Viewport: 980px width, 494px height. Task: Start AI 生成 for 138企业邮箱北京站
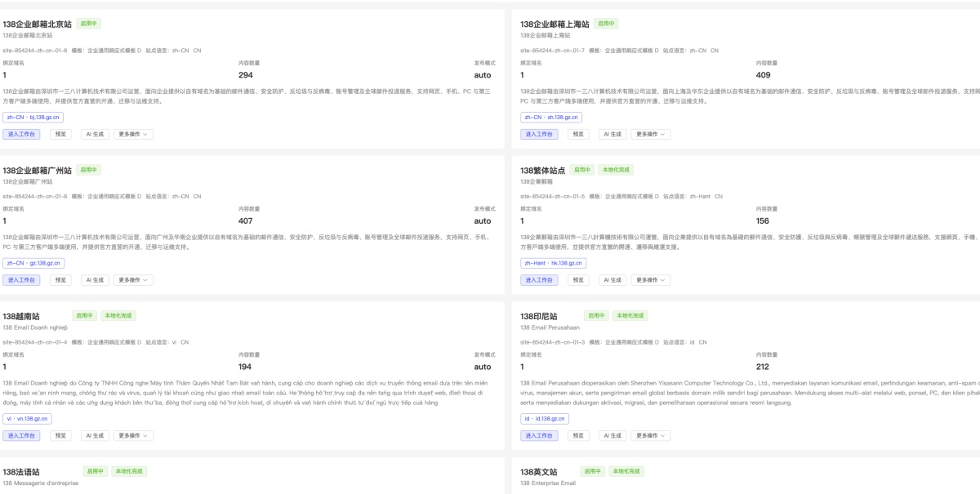pos(95,134)
